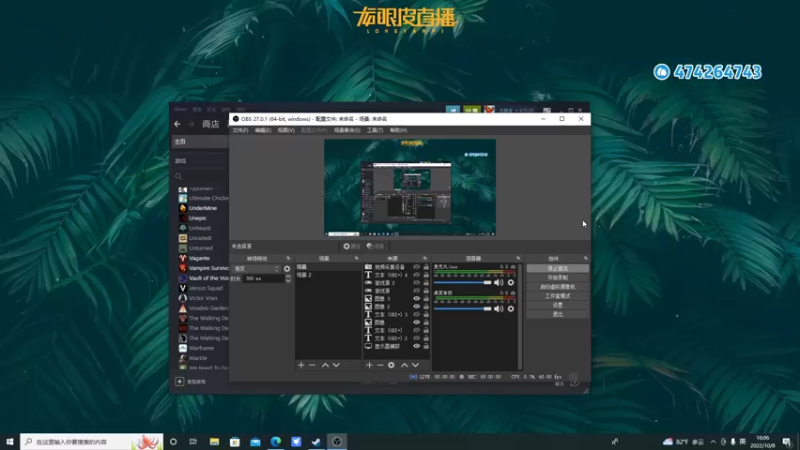Open File Explorer from the taskbar
Screen dimensions: 800x450
point(214,442)
